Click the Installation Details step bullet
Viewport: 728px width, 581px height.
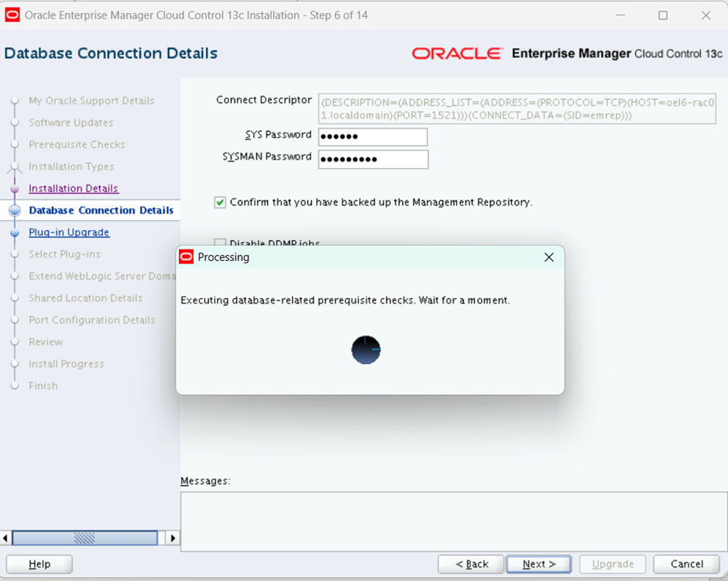pyautogui.click(x=14, y=189)
